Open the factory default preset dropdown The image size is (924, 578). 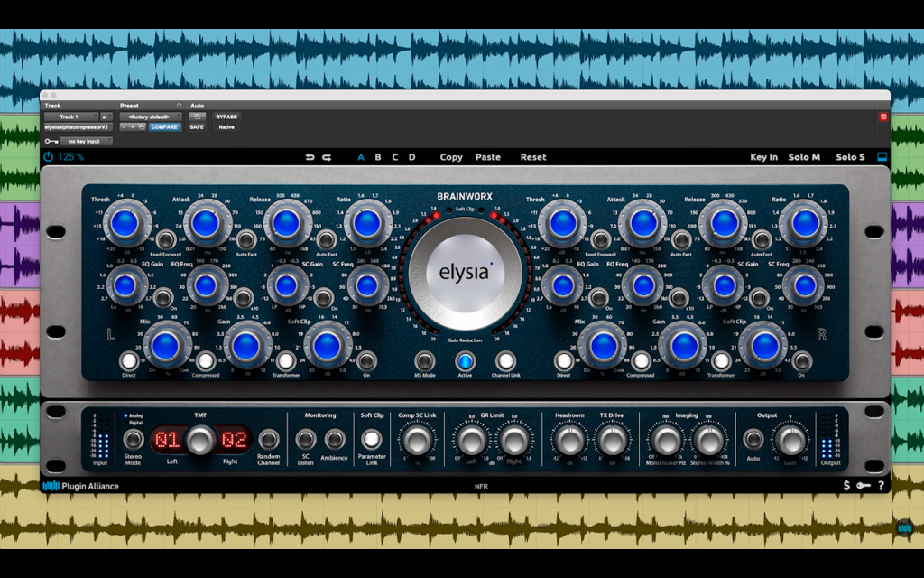coord(151,117)
